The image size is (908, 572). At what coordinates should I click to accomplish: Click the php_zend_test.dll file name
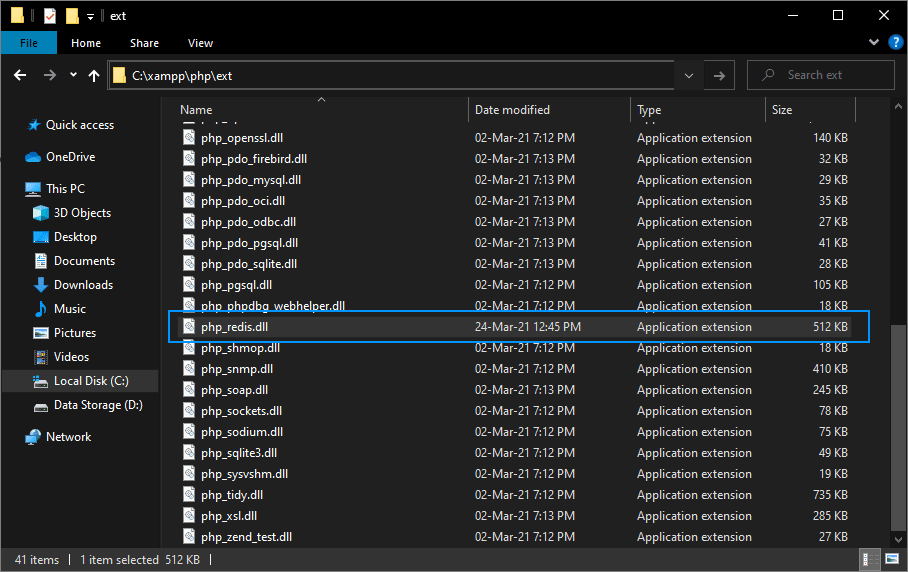tap(246, 537)
